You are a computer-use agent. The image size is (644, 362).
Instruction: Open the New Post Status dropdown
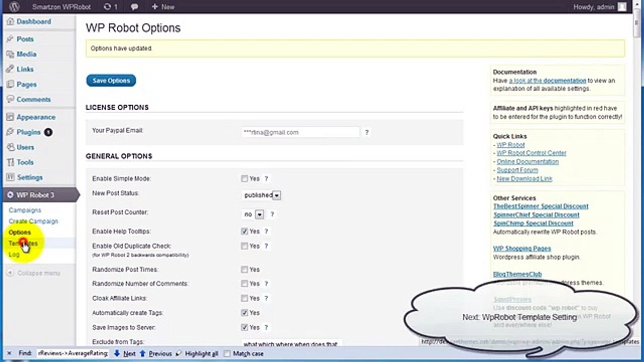pyautogui.click(x=262, y=195)
